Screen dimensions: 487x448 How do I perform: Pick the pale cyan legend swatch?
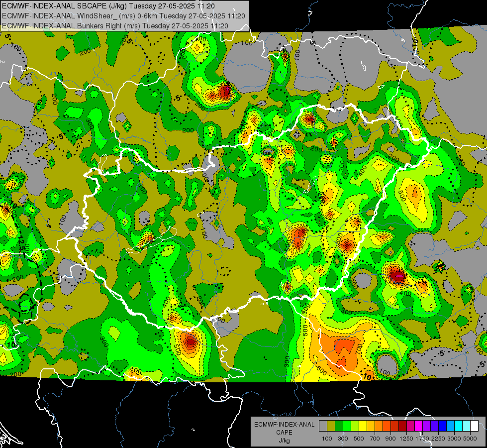[x=467, y=426]
